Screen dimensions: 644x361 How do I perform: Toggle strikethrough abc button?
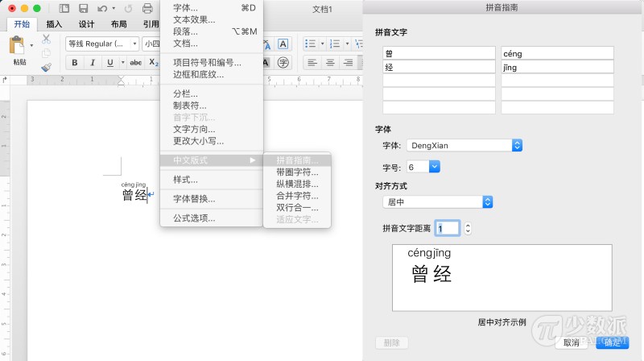[135, 63]
